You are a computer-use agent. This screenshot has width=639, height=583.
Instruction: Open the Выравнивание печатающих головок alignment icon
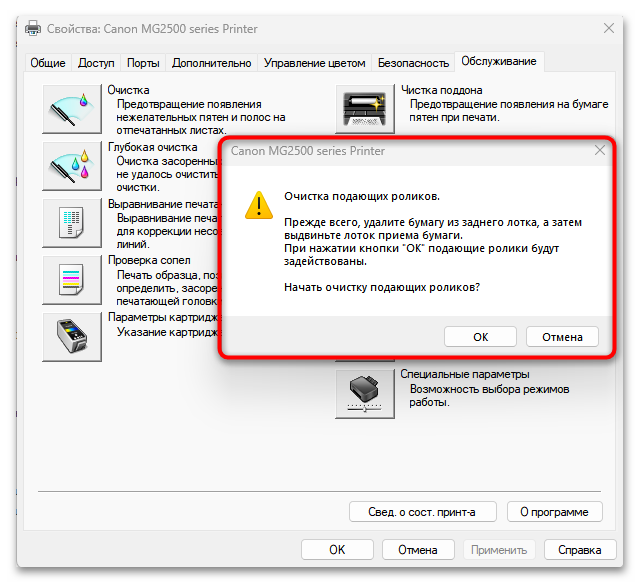(72, 223)
